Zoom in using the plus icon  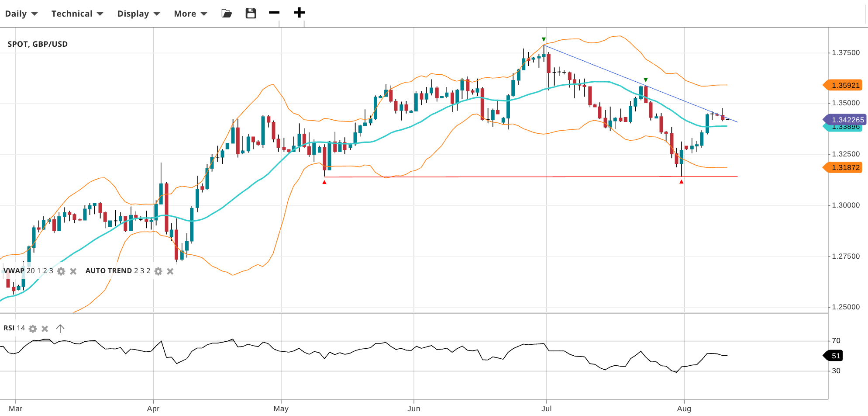[x=299, y=13]
